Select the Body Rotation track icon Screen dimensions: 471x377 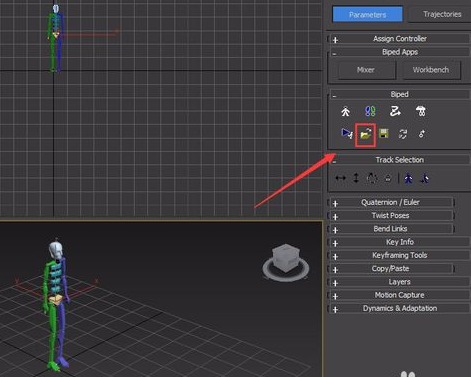[x=372, y=178]
